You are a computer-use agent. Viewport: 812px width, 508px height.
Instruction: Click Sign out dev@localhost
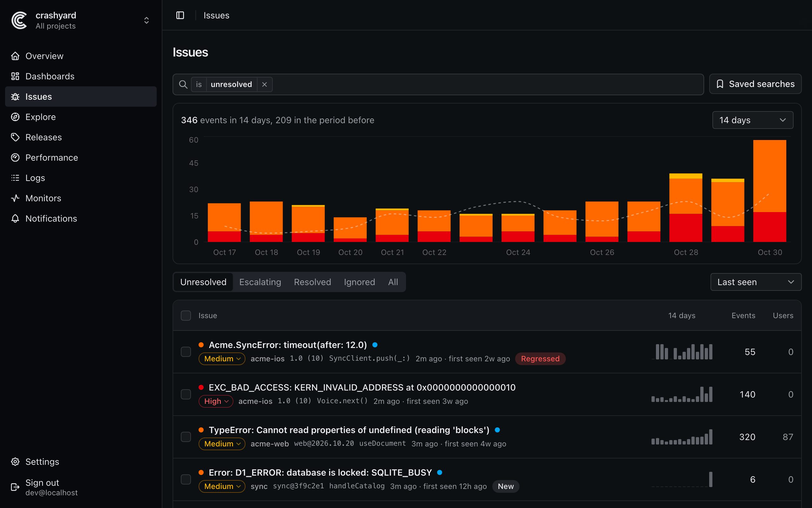pos(81,487)
